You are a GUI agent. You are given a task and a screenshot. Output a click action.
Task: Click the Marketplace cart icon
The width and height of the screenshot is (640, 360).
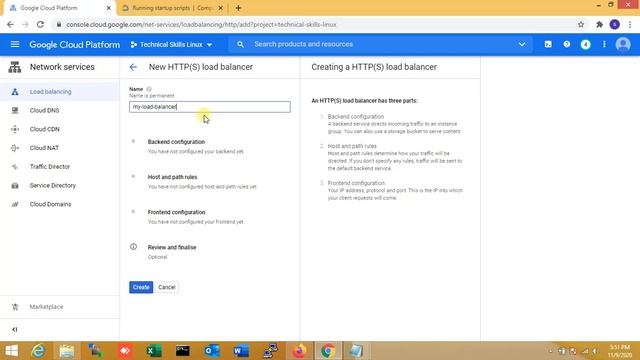[15, 307]
